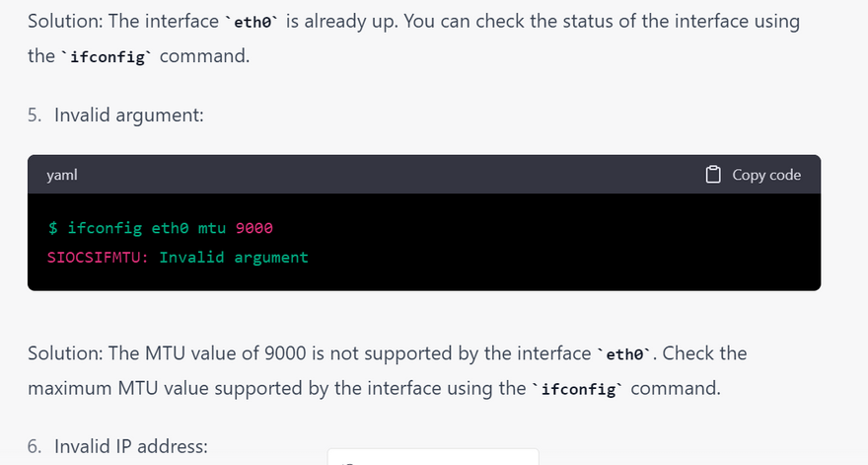
Task: Click the ifconfig eth0 mtu command line
Action: click(x=160, y=228)
